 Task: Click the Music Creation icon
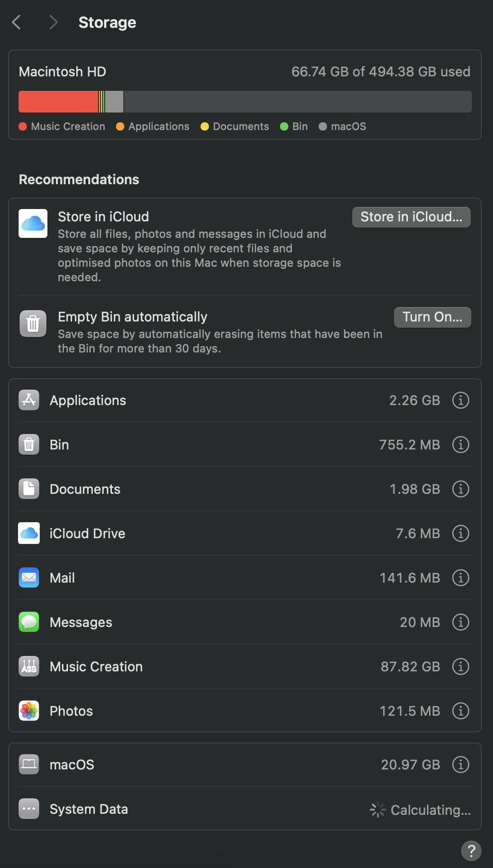click(29, 666)
